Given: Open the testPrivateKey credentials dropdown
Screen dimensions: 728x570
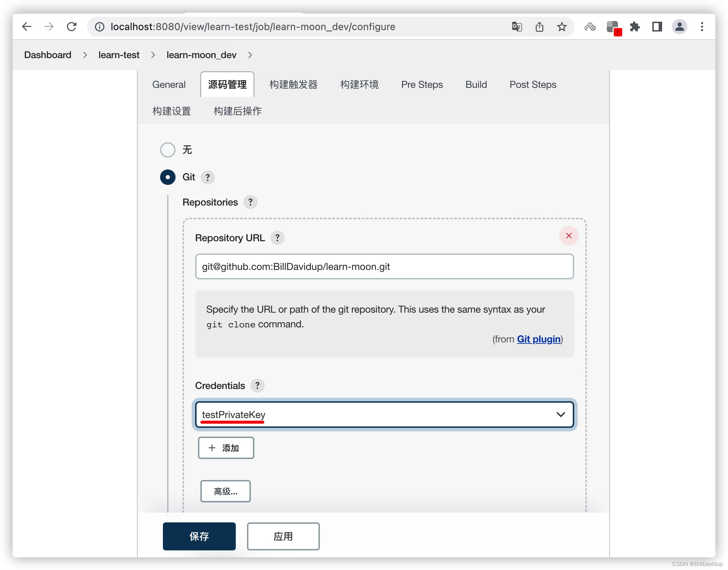Looking at the screenshot, I should tap(384, 415).
